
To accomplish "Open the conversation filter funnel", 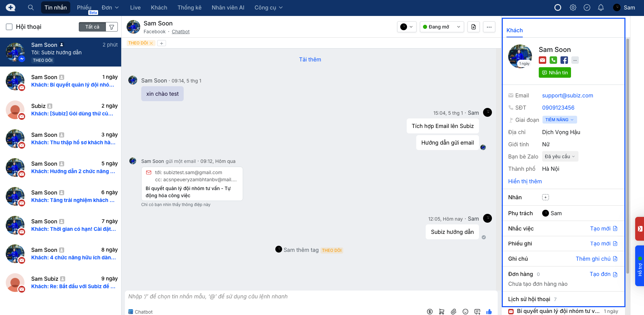I will pos(112,27).
